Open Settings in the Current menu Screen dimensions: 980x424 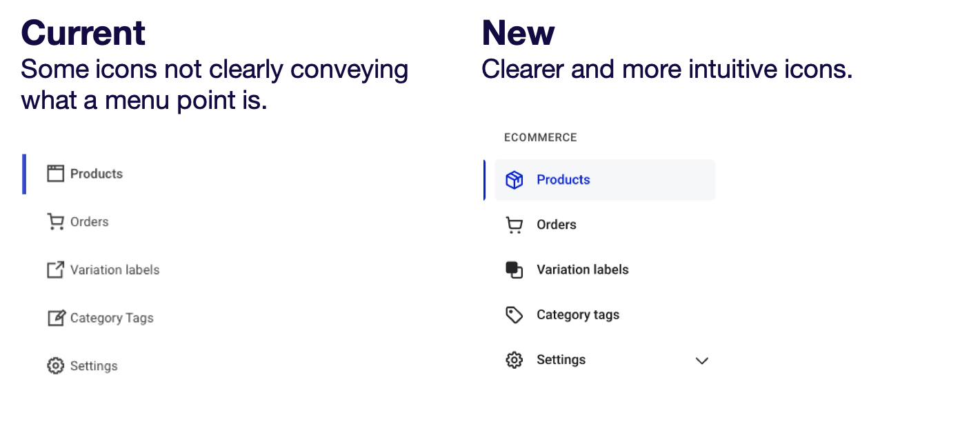coord(94,366)
